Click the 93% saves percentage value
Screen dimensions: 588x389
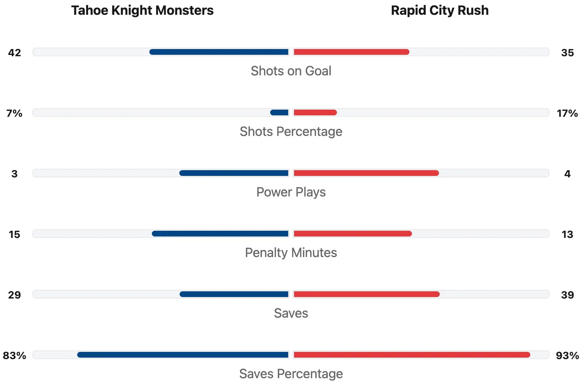pos(567,355)
